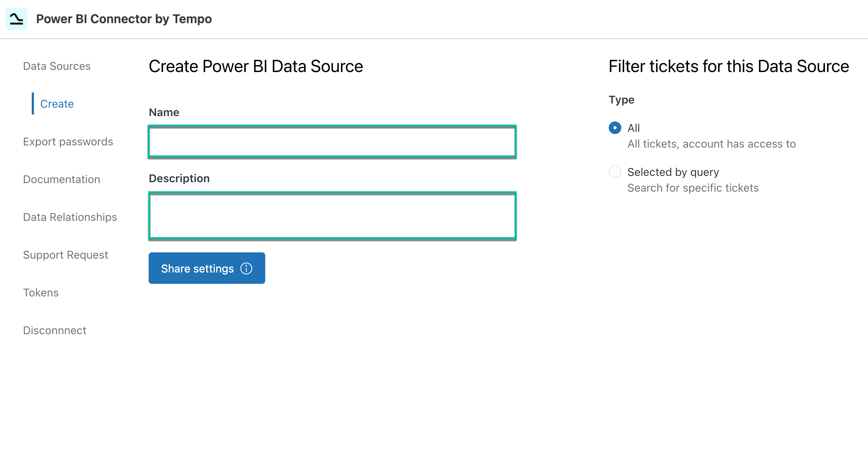This screenshot has width=868, height=455.
Task: Click the Create Power BI Data Source heading
Action: click(255, 66)
